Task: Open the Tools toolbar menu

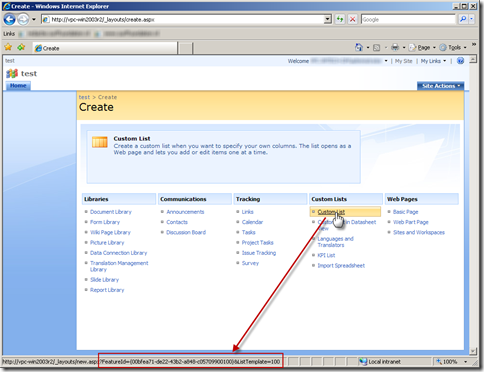Action: (453, 48)
